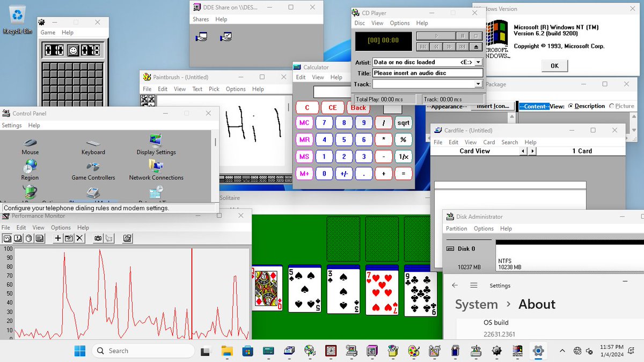Open Display Settings icon in Control Panel
The image size is (644, 362).
pyautogui.click(x=156, y=145)
